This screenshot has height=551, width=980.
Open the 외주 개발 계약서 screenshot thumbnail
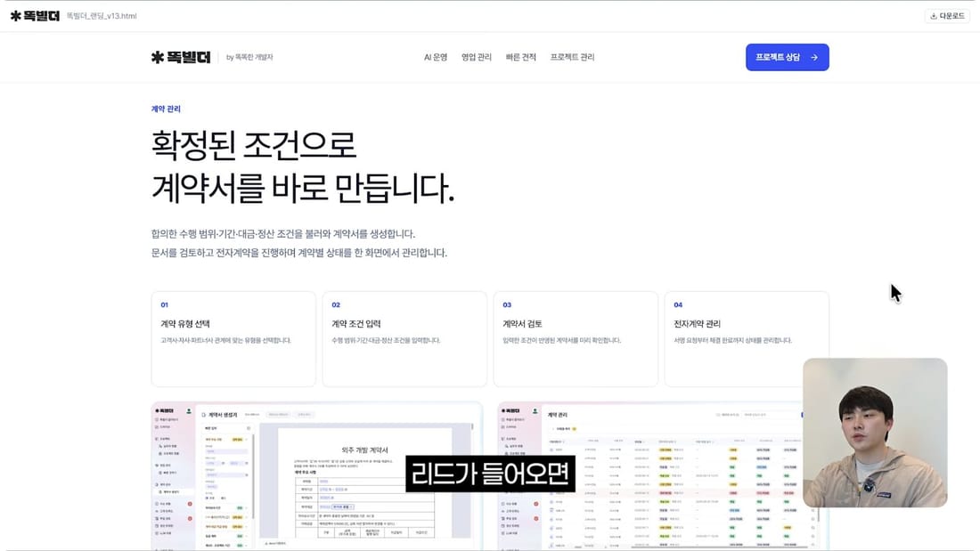317,476
